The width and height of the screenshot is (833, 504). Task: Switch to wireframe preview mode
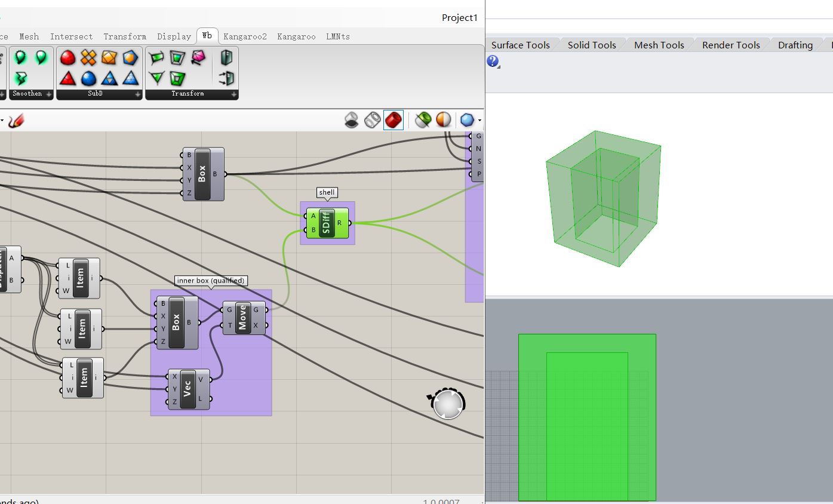[x=373, y=120]
